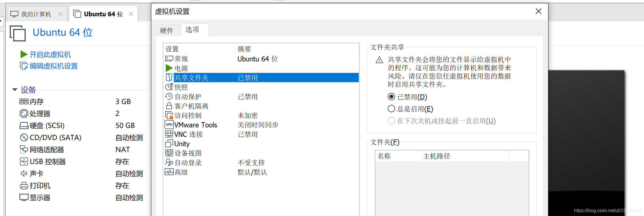Screen dimensions: 644x216
Task: Click the 声卡 speaker icon
Action: point(24,173)
